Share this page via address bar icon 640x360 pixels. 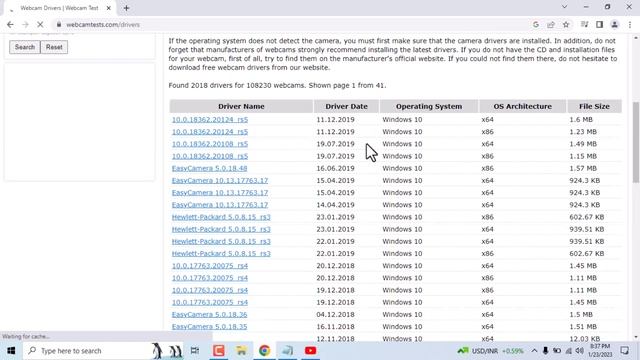pos(551,24)
